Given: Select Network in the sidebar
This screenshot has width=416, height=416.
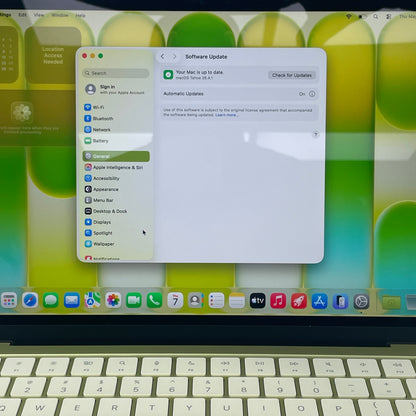Looking at the screenshot, I should 116,130.
